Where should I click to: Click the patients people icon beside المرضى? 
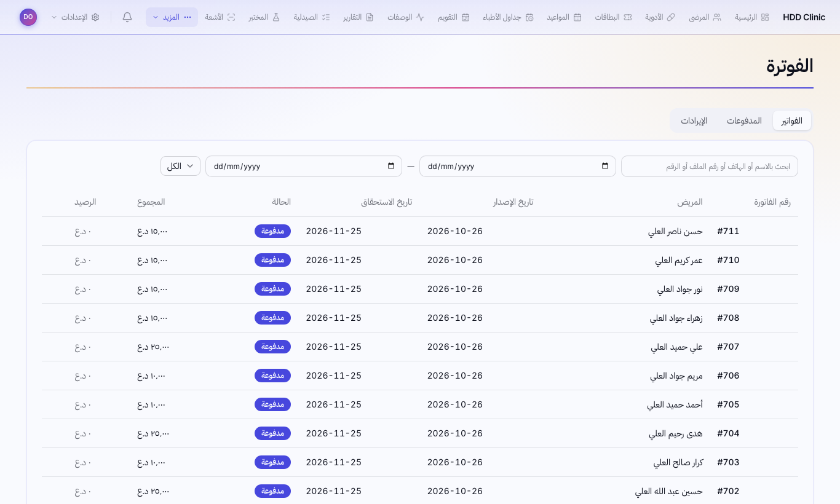coord(717,17)
